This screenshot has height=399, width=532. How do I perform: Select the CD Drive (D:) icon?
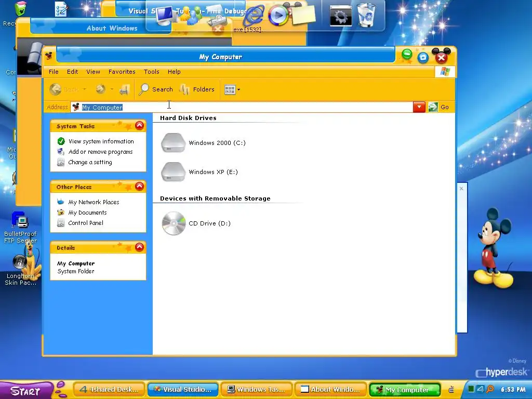[174, 223]
